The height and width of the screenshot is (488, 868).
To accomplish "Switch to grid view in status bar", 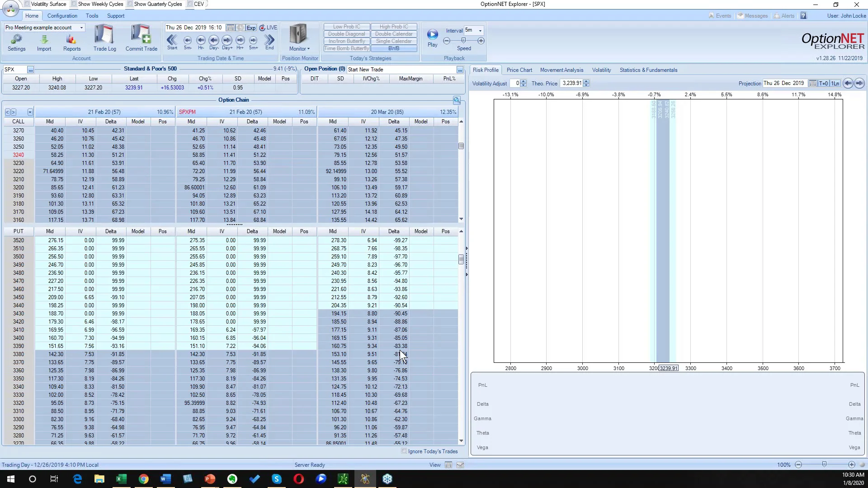I will [x=448, y=465].
